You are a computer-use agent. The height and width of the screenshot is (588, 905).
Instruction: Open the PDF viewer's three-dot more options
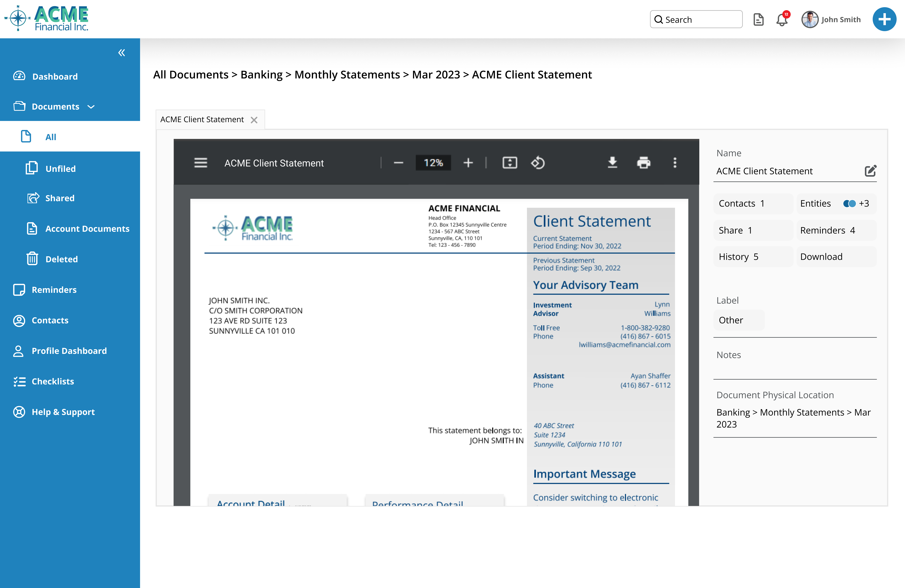pos(675,163)
